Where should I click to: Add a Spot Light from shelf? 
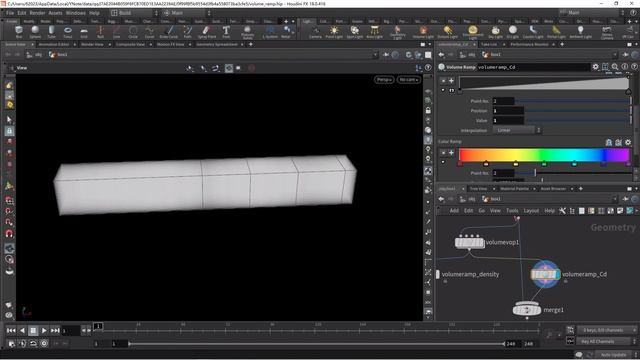354,31
